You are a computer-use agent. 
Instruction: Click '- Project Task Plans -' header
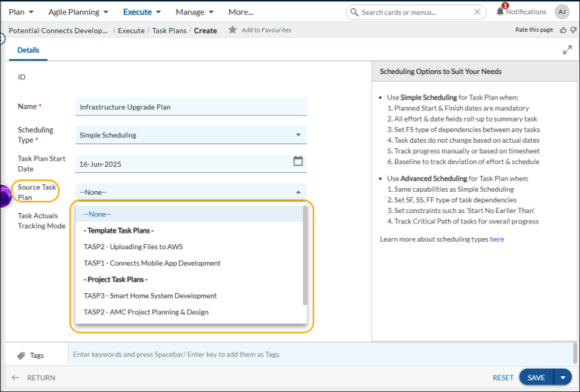tap(116, 279)
